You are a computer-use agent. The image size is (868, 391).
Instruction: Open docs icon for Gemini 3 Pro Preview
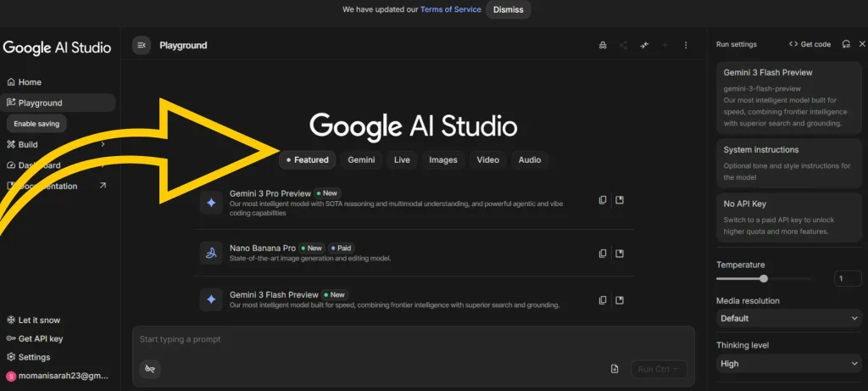click(x=620, y=200)
